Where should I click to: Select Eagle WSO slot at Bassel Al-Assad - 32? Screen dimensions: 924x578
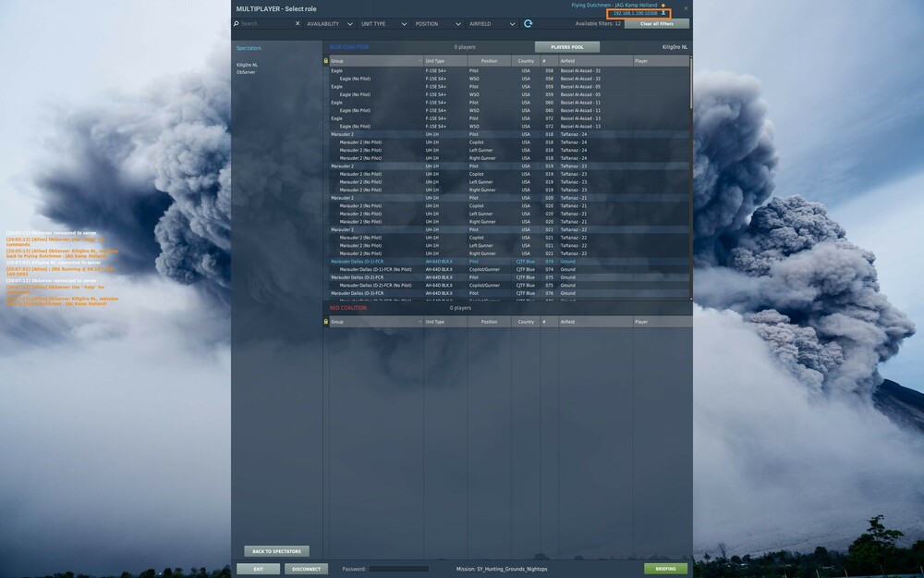pyautogui.click(x=508, y=79)
